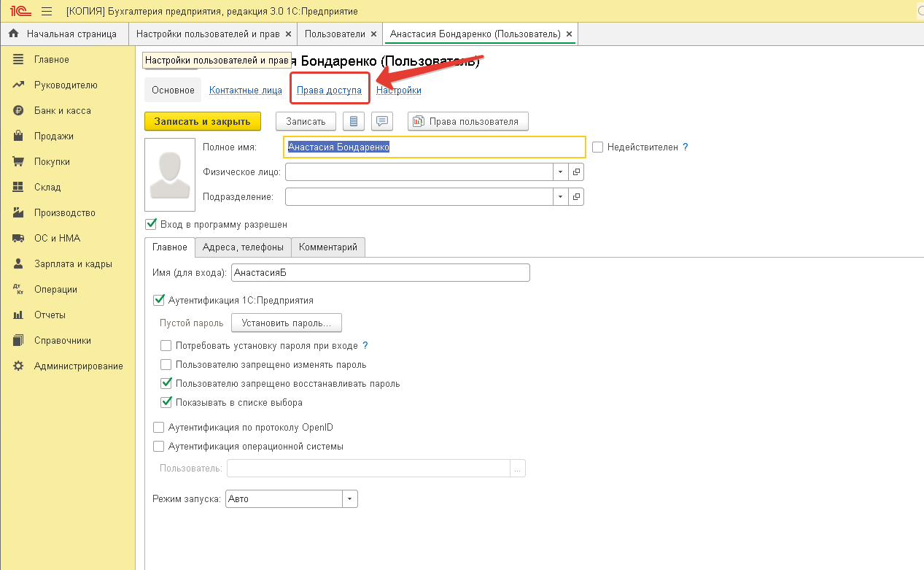
Task: Click the Подразделение input field
Action: click(x=419, y=197)
